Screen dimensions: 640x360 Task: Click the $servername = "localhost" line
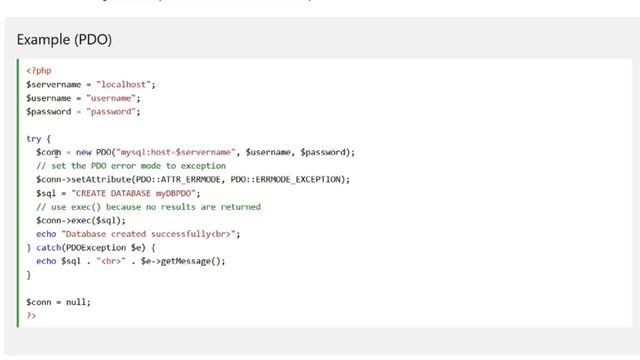point(91,84)
